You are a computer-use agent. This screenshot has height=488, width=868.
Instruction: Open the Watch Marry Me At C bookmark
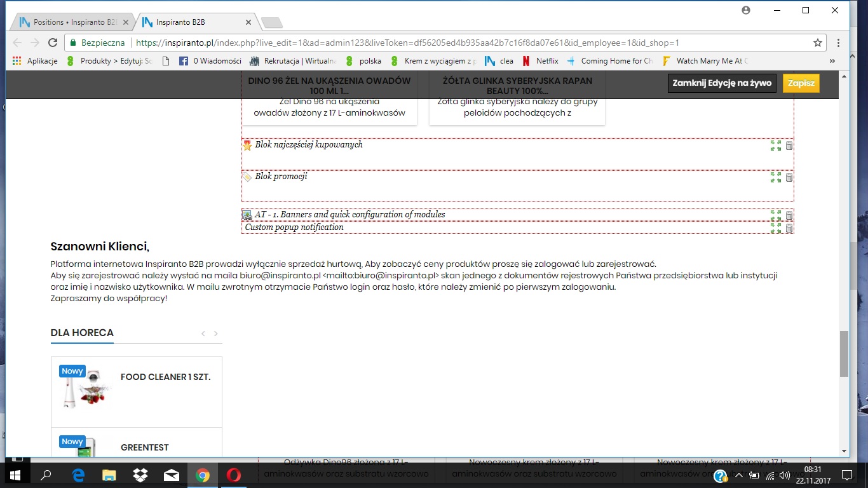click(705, 61)
